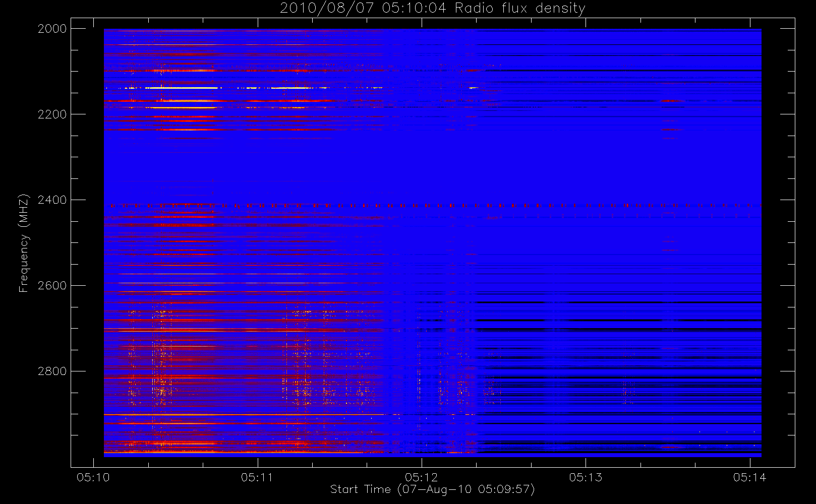
Task: Click the plot title "2010/08/07 05:10:04 Radio flux density"
Action: coord(432,9)
